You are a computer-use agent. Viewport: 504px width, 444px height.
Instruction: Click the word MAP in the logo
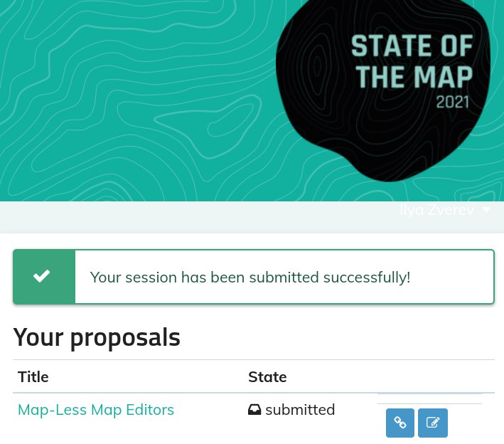click(444, 77)
